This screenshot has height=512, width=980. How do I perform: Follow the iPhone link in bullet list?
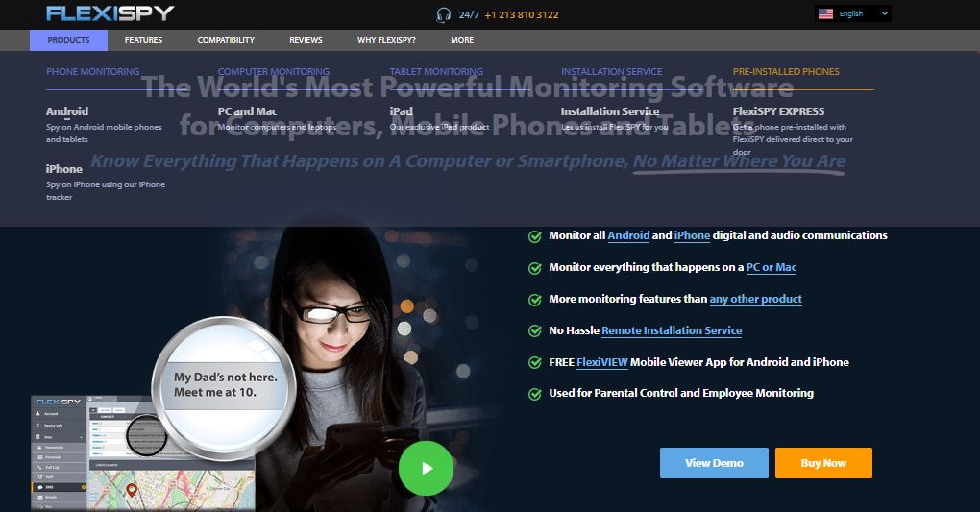[x=692, y=235]
